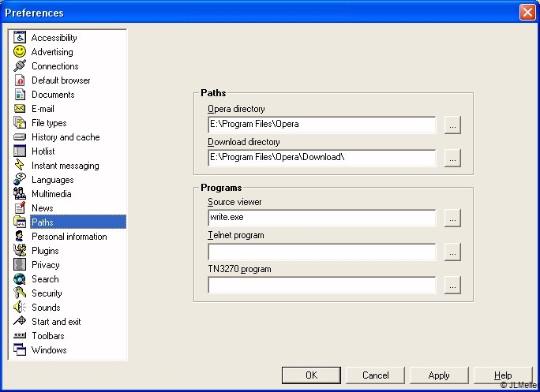Viewport: 540px width, 392px height.
Task: Go to the Connections settings page
Action: click(x=55, y=66)
